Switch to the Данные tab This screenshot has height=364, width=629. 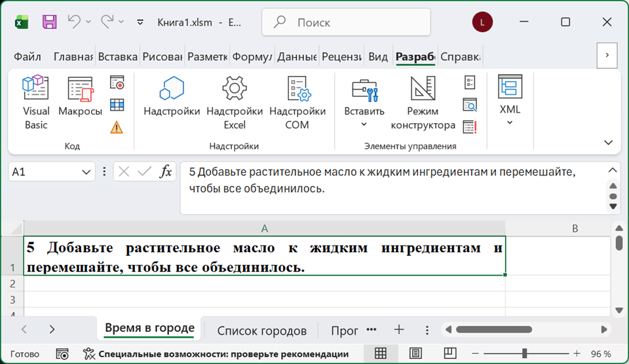[x=297, y=56]
